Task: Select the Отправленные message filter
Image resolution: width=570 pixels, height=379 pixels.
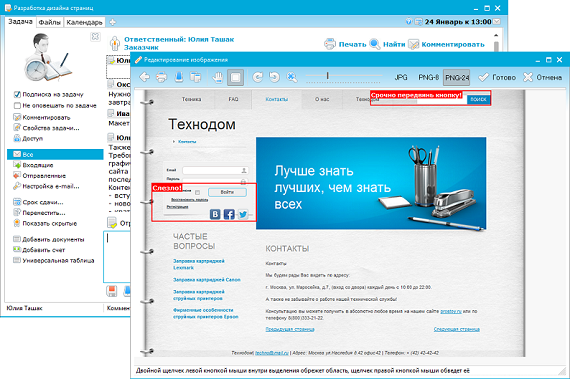Action: point(39,176)
